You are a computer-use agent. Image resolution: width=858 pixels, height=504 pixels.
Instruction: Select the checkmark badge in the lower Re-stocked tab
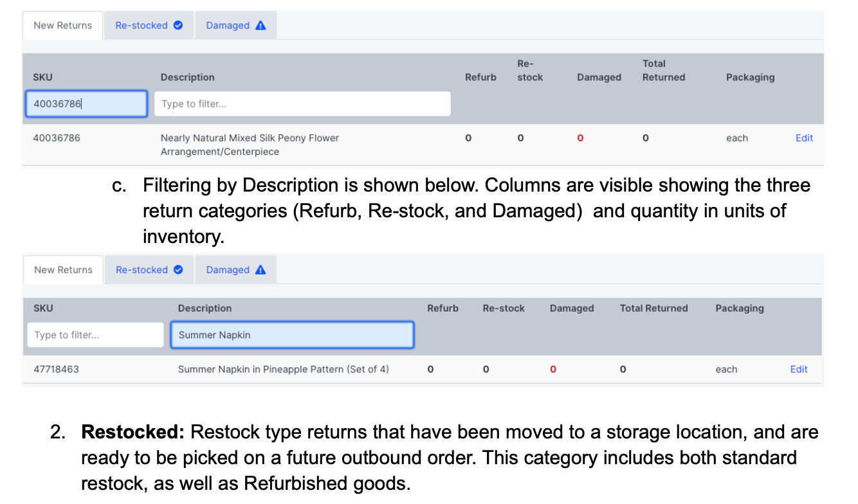pyautogui.click(x=178, y=269)
